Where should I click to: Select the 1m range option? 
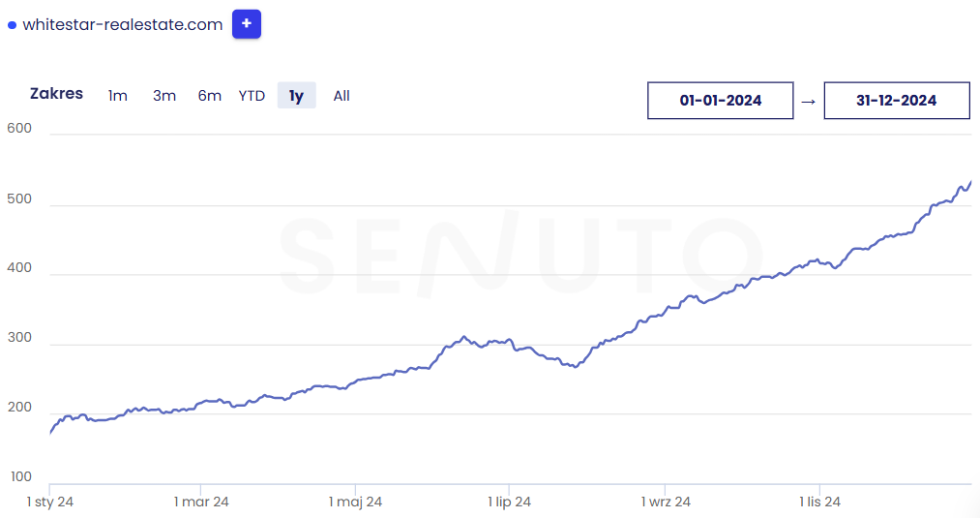[117, 96]
